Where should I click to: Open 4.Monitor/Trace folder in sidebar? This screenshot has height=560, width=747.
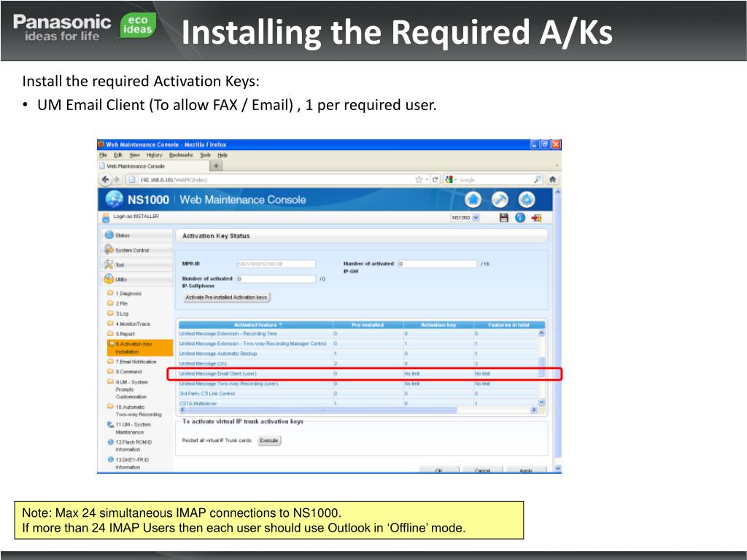point(129,324)
